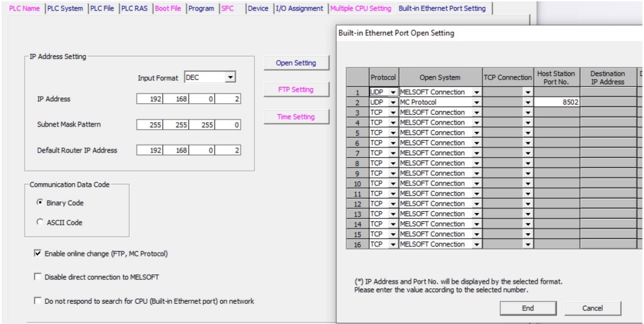Check Do not respond to search for CPU
Screen dimensions: 644x324
[x=38, y=301]
